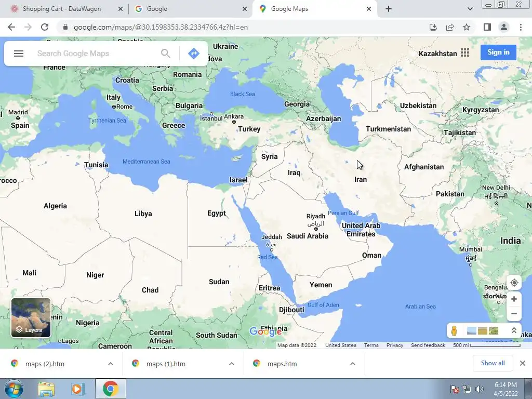Close the downloads bar
The height and width of the screenshot is (399, 532).
click(523, 363)
